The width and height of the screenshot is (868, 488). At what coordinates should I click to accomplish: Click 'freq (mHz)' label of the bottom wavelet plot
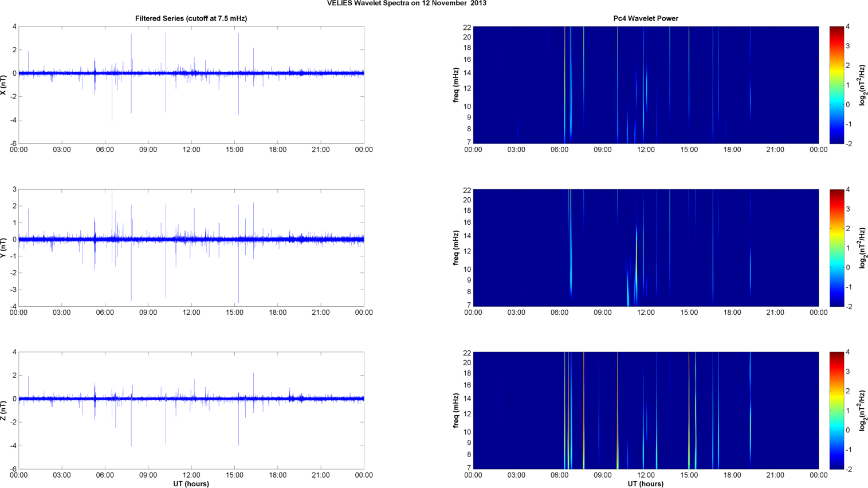tap(456, 411)
